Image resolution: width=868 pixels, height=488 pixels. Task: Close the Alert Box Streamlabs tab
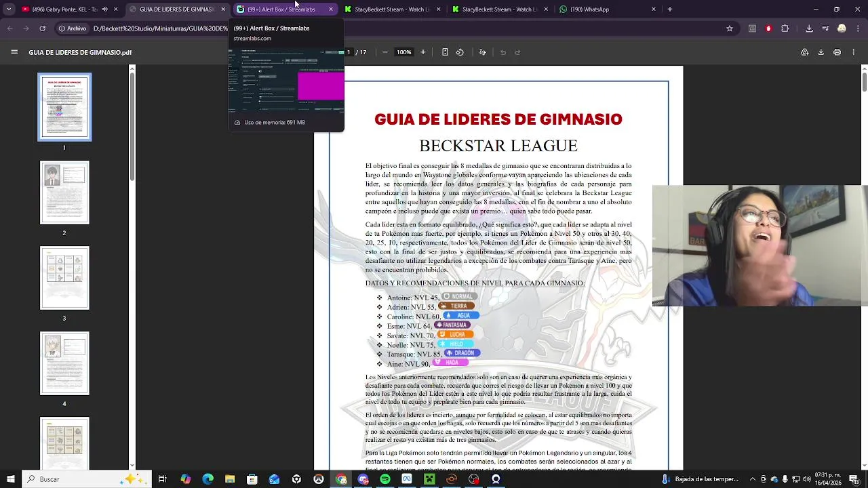(x=331, y=9)
